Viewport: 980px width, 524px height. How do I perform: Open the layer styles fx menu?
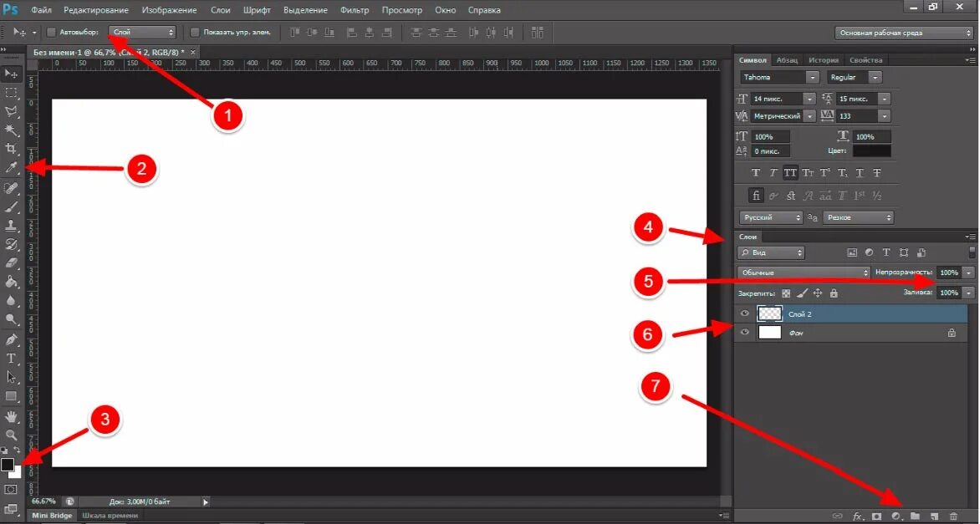pos(858,516)
